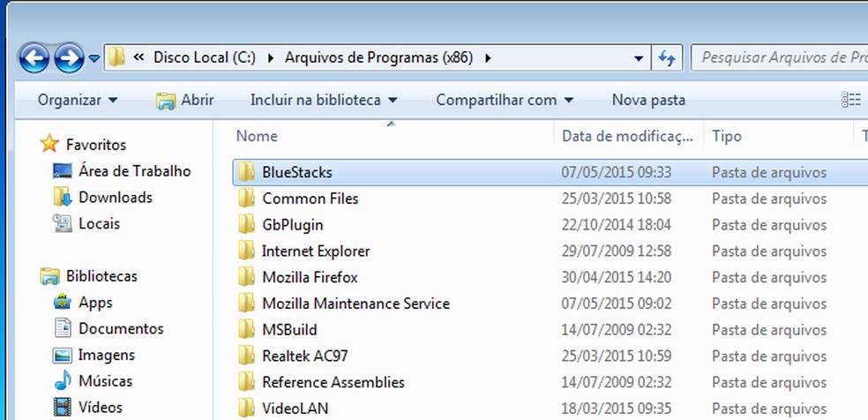868x420 pixels.
Task: Select the Realtek AC97 folder name
Action: tap(305, 356)
